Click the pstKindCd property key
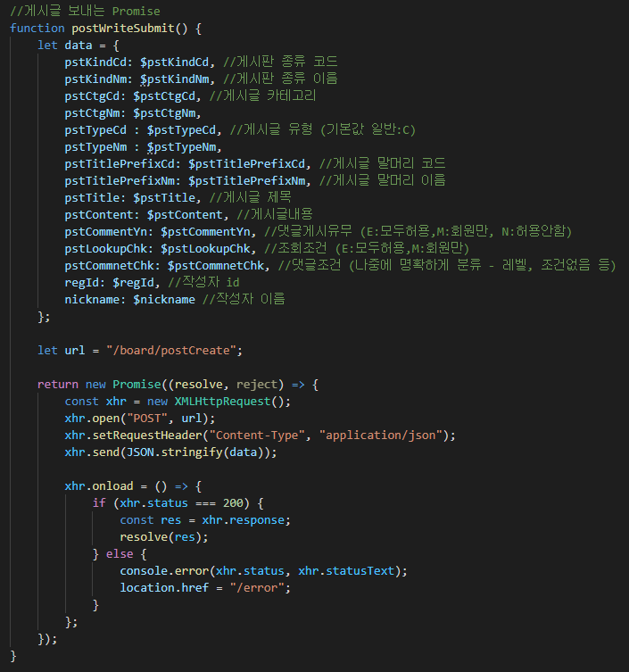The height and width of the screenshot is (672, 629). pos(95,62)
